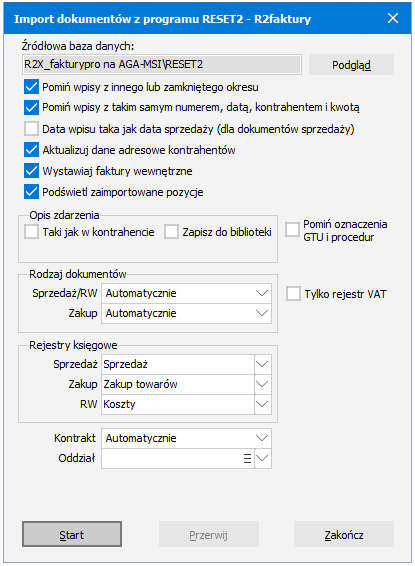Open Sprzedaż/RW document type dropdown
The width and height of the screenshot is (415, 566).
coord(186,293)
